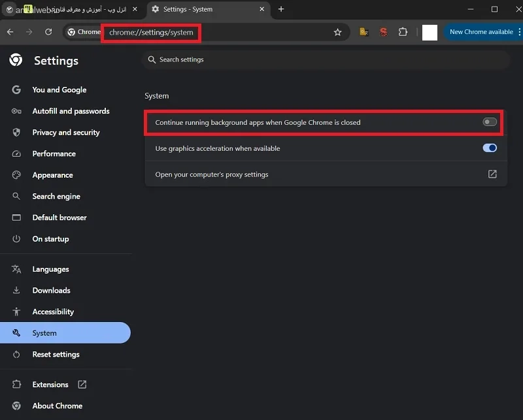This screenshot has width=523, height=420.
Task: Select Privacy and security in sidebar
Action: click(x=66, y=133)
